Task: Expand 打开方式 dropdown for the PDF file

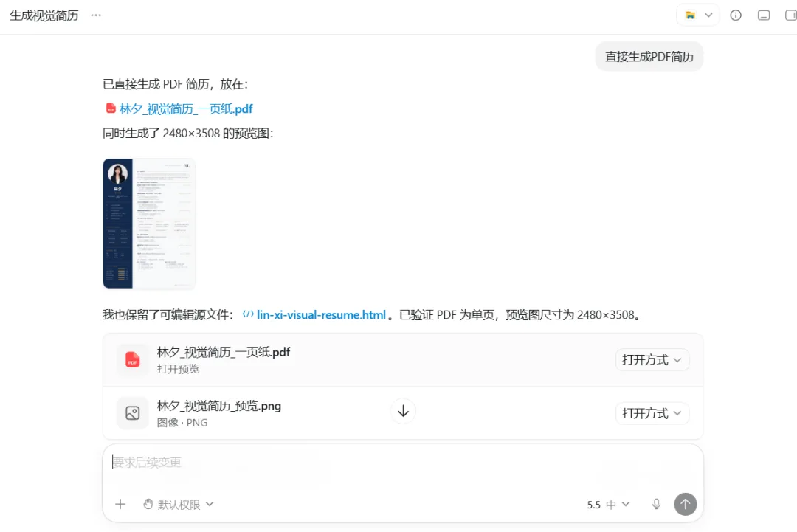Action: [x=652, y=360]
